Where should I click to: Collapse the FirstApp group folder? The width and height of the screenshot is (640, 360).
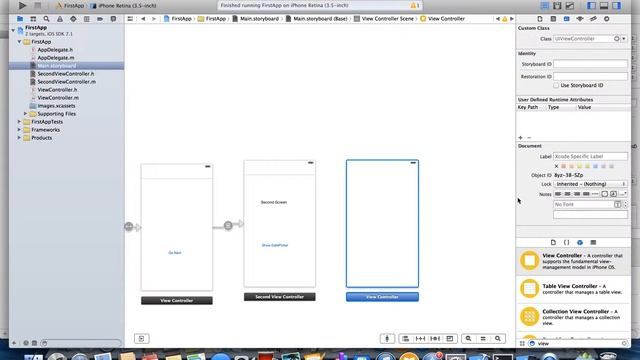point(19,42)
